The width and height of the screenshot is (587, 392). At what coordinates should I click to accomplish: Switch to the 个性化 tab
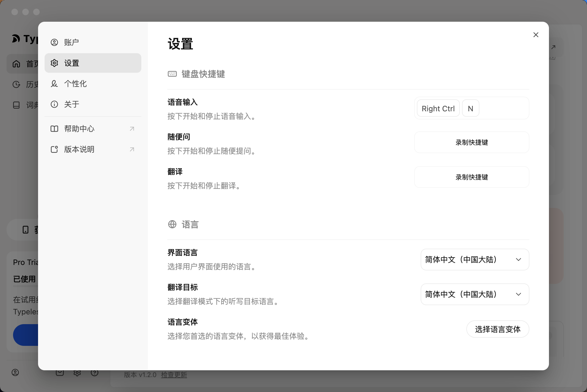[76, 84]
